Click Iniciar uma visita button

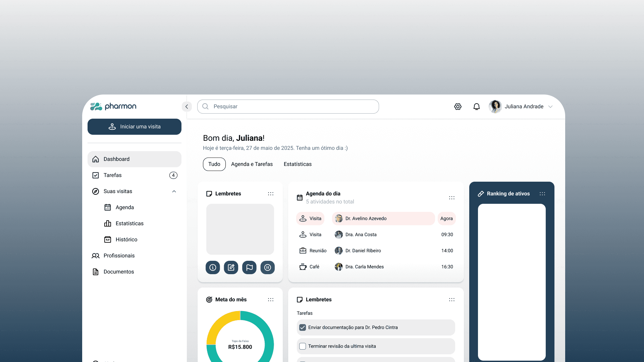[x=135, y=127]
